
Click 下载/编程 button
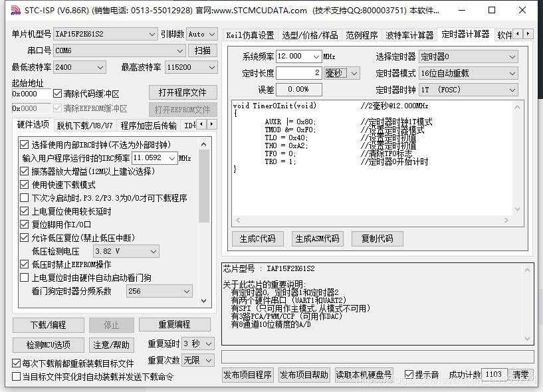pyautogui.click(x=48, y=325)
